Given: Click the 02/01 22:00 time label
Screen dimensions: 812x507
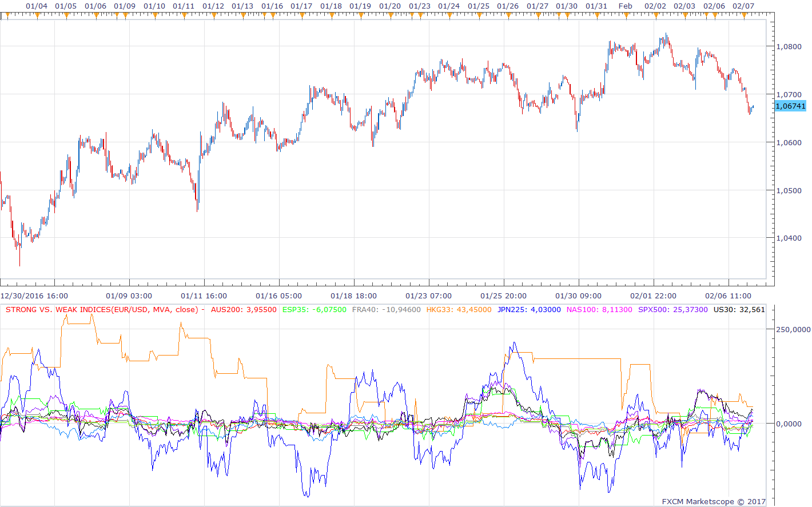Looking at the screenshot, I should [654, 296].
